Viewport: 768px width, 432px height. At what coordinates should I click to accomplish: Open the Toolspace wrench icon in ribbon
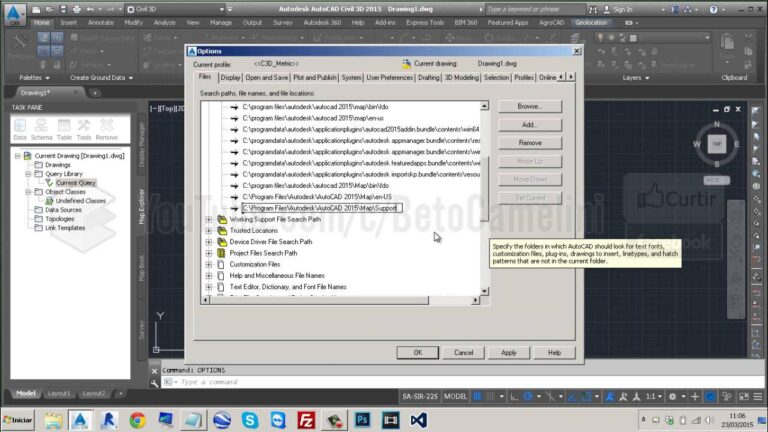click(x=19, y=42)
